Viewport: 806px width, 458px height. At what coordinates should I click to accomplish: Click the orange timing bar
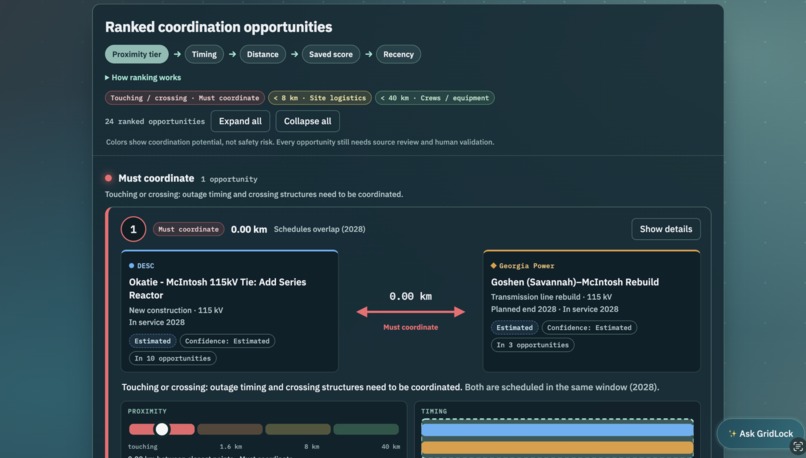click(x=557, y=448)
